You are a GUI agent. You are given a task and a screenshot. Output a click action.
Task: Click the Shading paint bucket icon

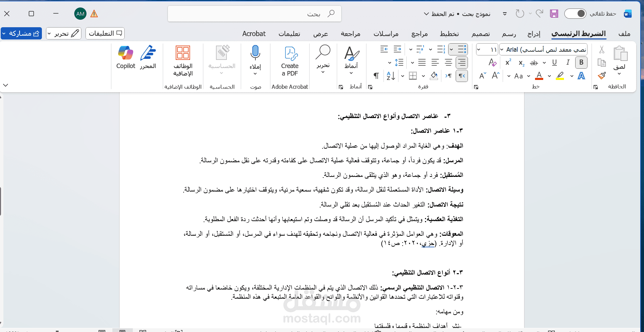click(x=434, y=76)
